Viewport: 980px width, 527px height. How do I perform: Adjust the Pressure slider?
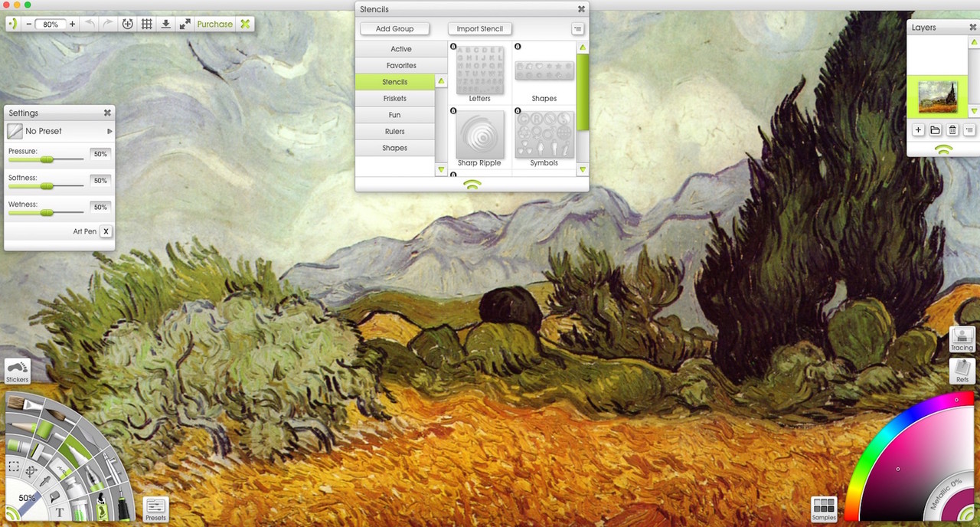(46, 159)
